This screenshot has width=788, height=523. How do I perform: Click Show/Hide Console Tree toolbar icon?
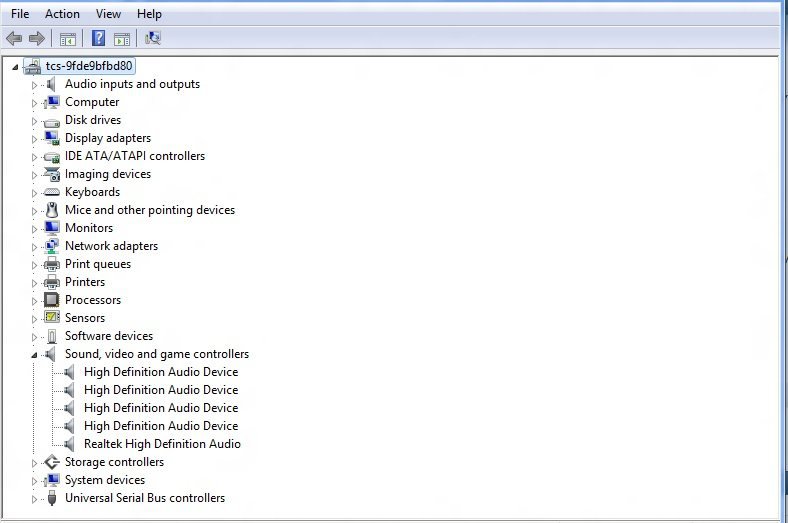point(67,39)
